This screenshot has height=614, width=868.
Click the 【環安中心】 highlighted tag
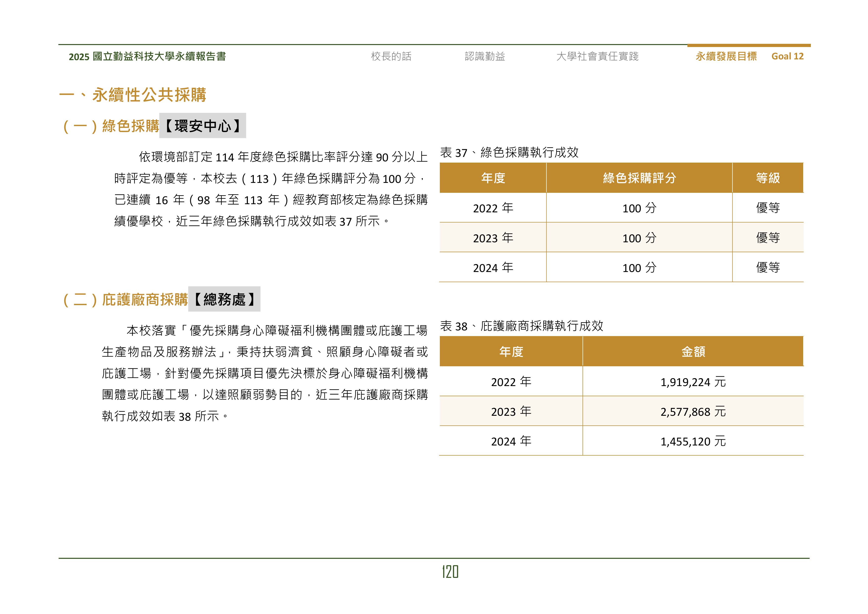(x=203, y=126)
